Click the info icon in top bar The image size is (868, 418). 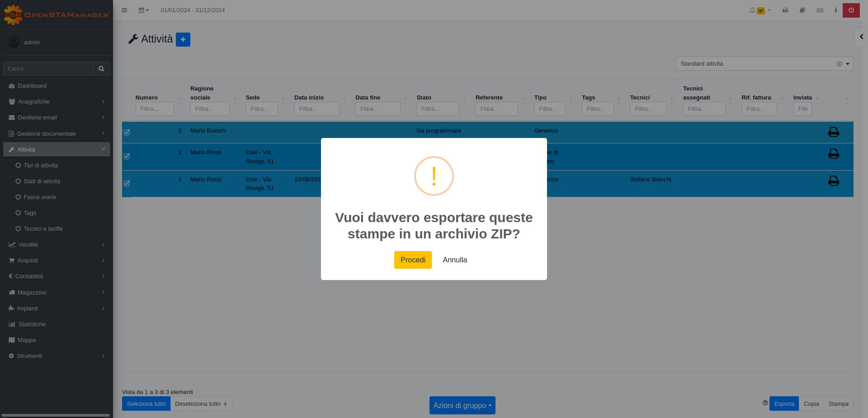pyautogui.click(x=835, y=10)
